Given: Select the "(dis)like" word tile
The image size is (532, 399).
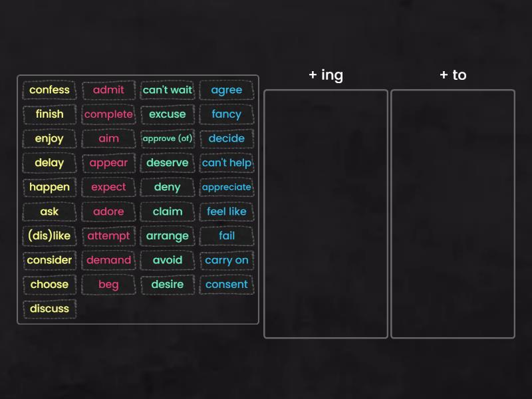Looking at the screenshot, I should click(49, 235).
